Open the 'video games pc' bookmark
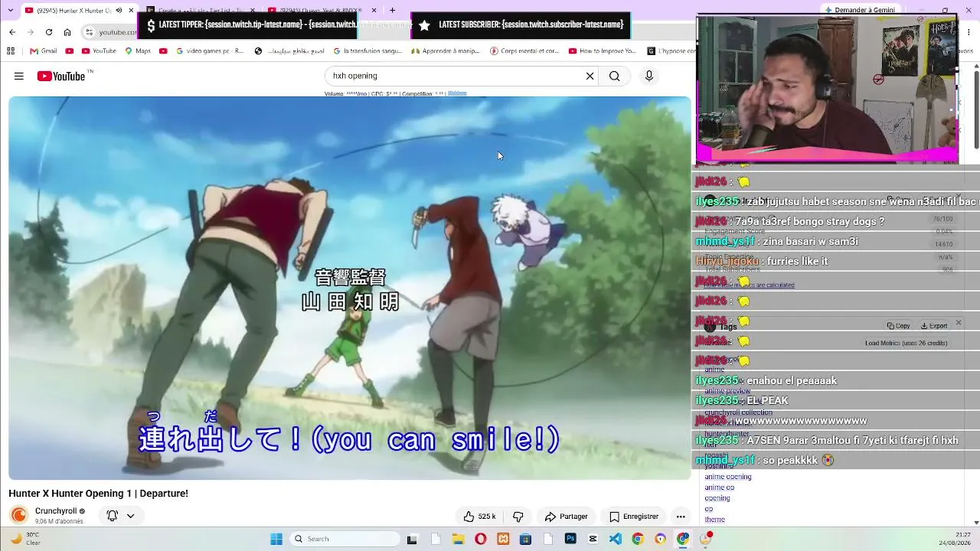 [208, 51]
